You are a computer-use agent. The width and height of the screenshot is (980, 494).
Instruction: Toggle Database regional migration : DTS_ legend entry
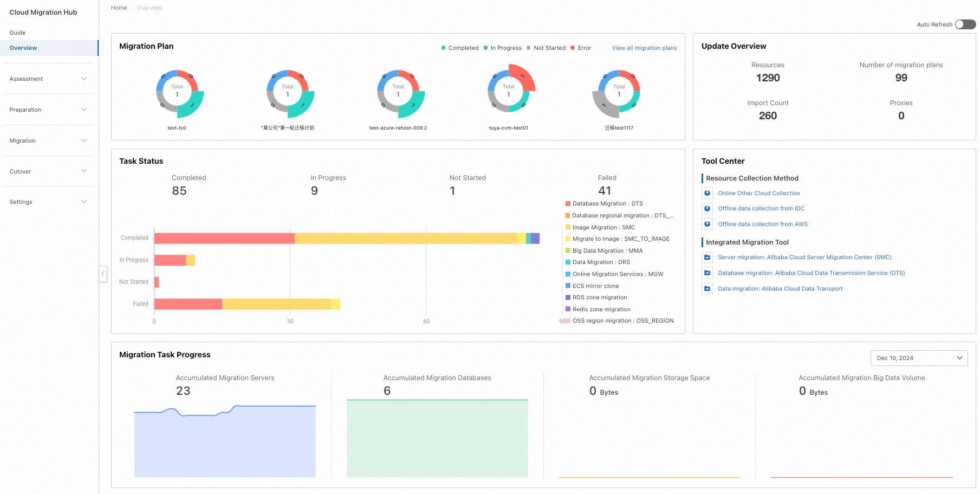click(620, 215)
